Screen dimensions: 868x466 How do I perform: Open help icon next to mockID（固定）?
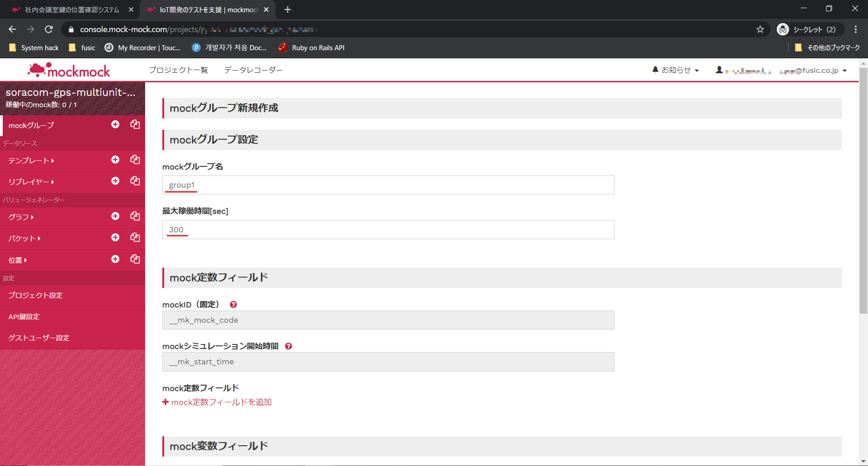(x=233, y=305)
